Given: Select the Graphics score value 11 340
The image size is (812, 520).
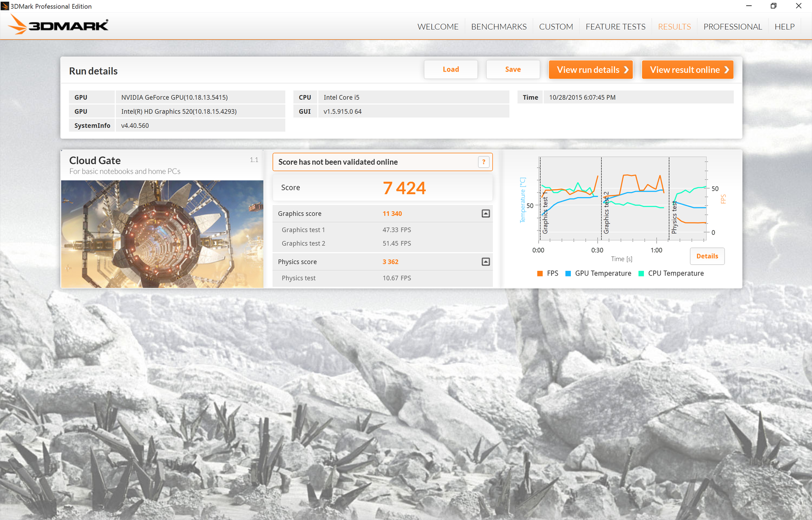Looking at the screenshot, I should pyautogui.click(x=392, y=214).
